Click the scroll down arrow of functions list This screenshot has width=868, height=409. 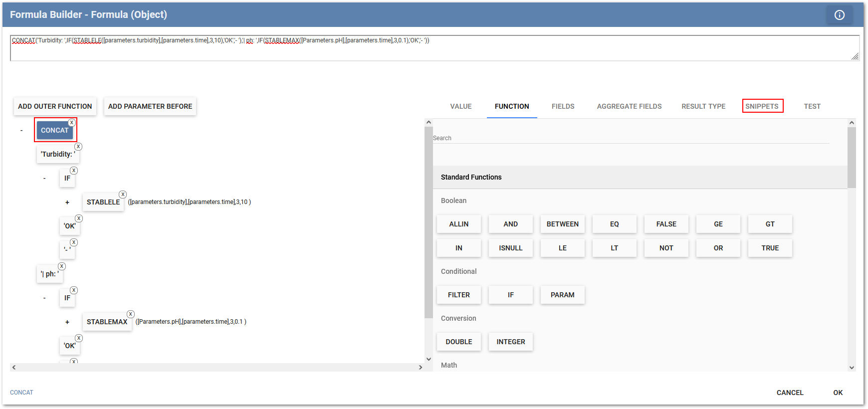click(x=852, y=368)
